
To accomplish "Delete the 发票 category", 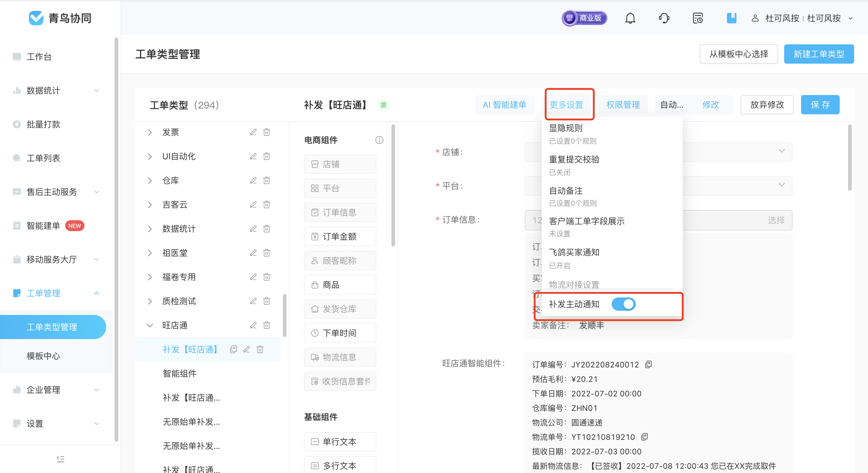I will tap(267, 132).
